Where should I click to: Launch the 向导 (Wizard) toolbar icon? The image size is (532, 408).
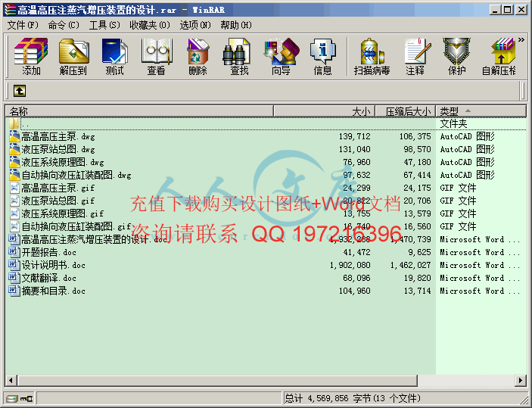click(282, 56)
